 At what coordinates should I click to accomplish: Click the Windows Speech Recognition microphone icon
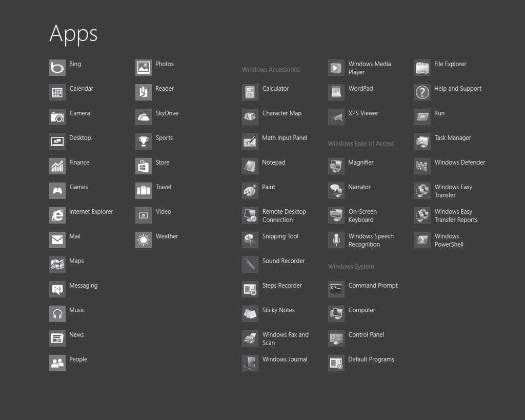tap(336, 240)
